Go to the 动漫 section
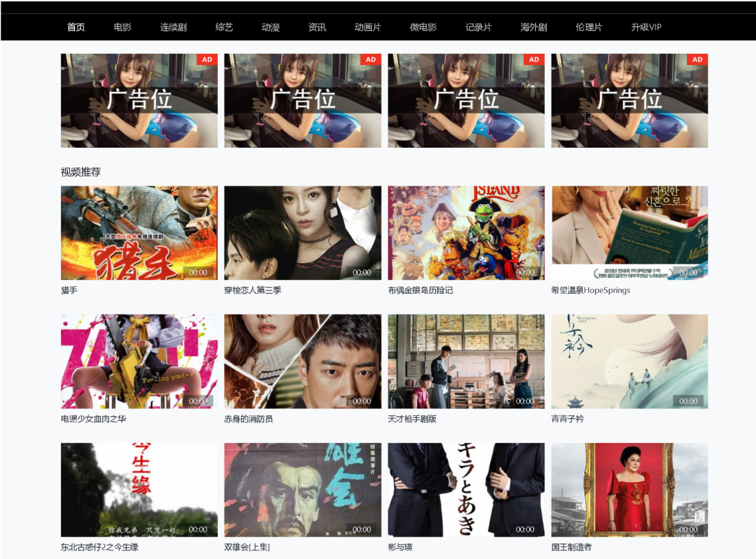756x559 pixels. 271,27
